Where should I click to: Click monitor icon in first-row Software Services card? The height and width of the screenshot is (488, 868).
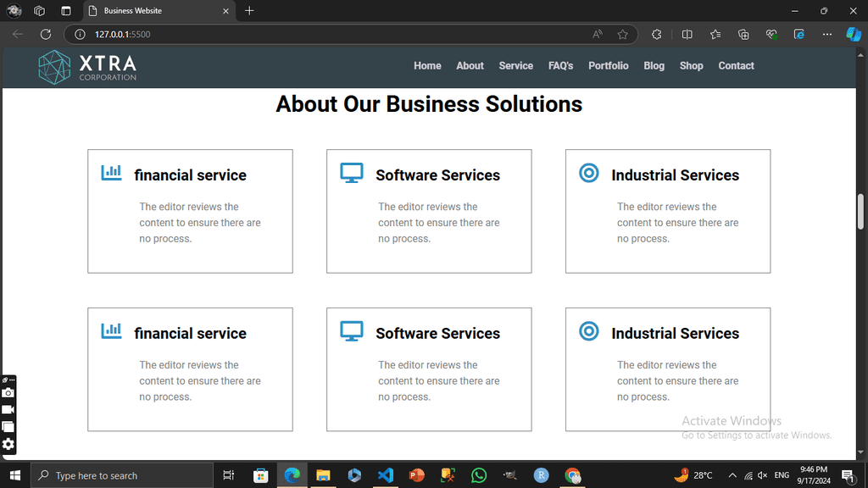(x=352, y=173)
